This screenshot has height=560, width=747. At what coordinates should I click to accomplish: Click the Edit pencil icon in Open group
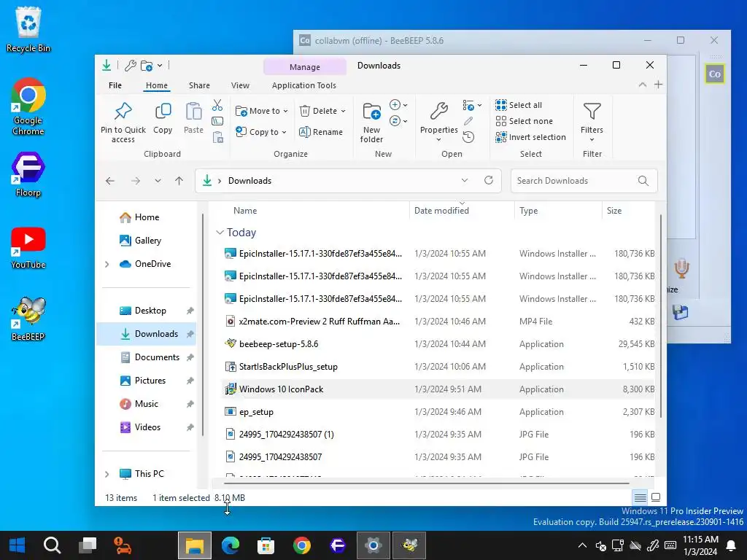[468, 121]
